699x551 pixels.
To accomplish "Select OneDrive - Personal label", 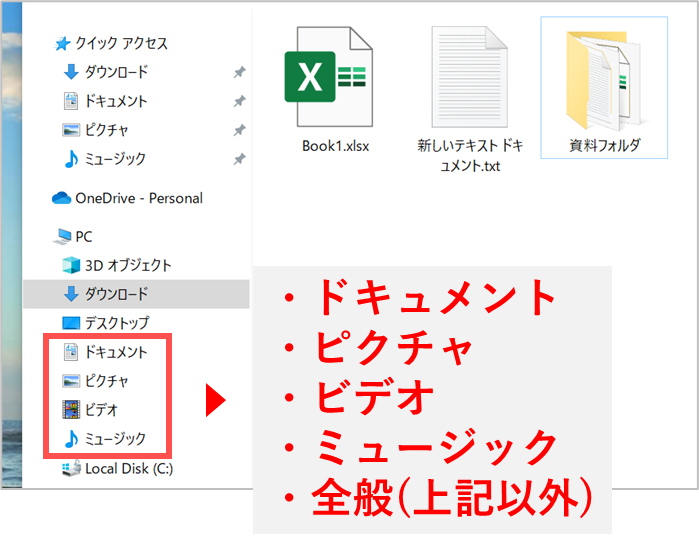I will (139, 198).
